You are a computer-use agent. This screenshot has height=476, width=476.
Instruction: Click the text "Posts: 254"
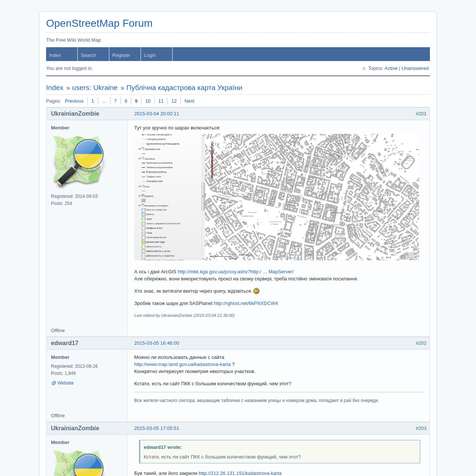point(61,203)
